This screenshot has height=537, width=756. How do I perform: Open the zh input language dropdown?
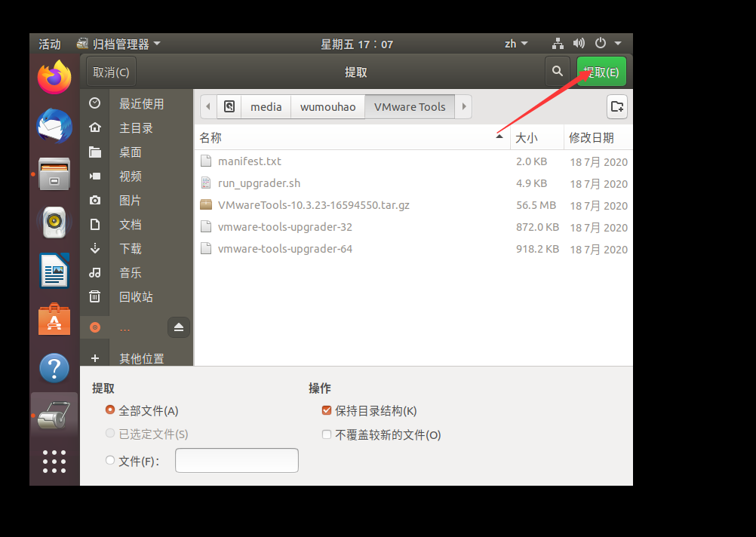tap(516, 44)
